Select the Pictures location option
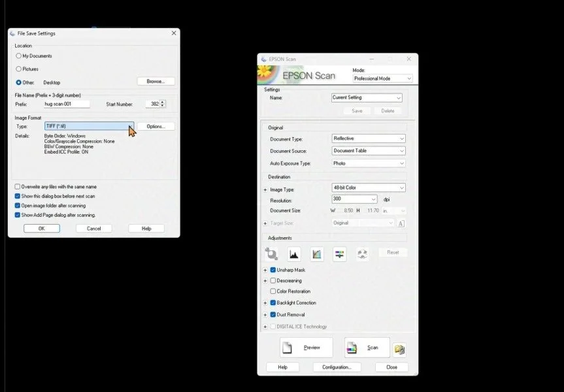Screen dimensions: 564x392 point(18,69)
